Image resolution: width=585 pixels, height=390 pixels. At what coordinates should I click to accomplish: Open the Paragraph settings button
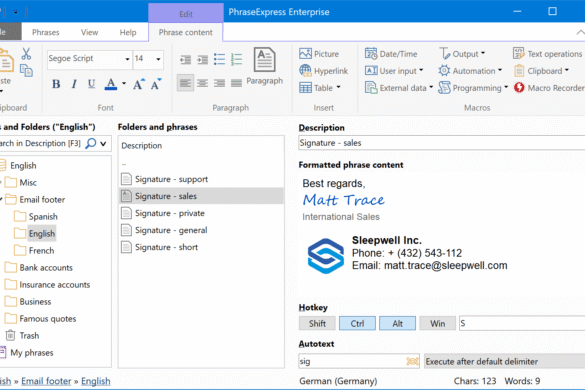click(265, 66)
